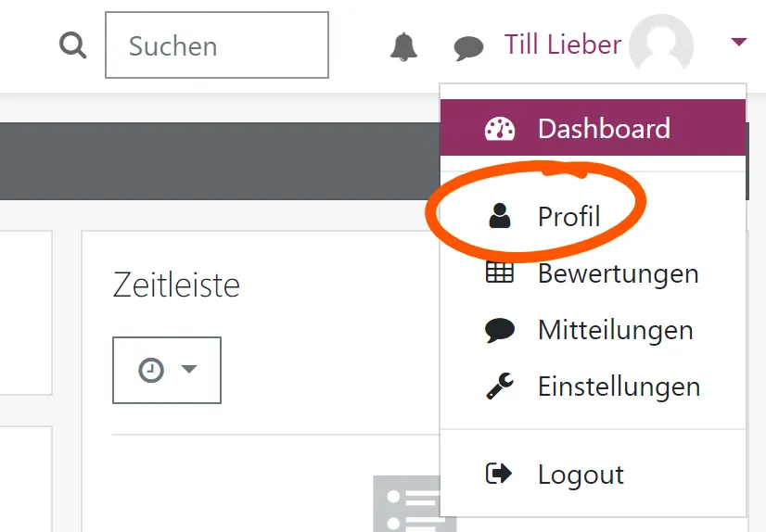Click the Till Lieber username link

[x=562, y=44]
